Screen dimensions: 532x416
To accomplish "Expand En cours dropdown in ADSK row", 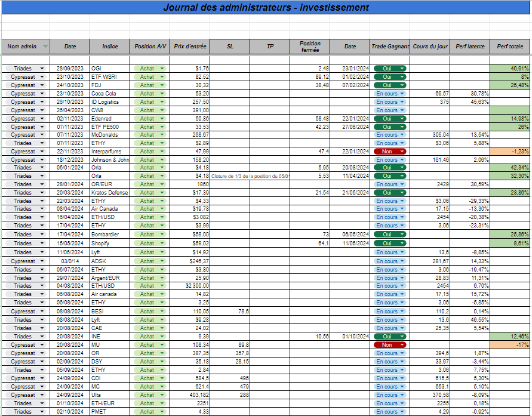I will (390, 261).
